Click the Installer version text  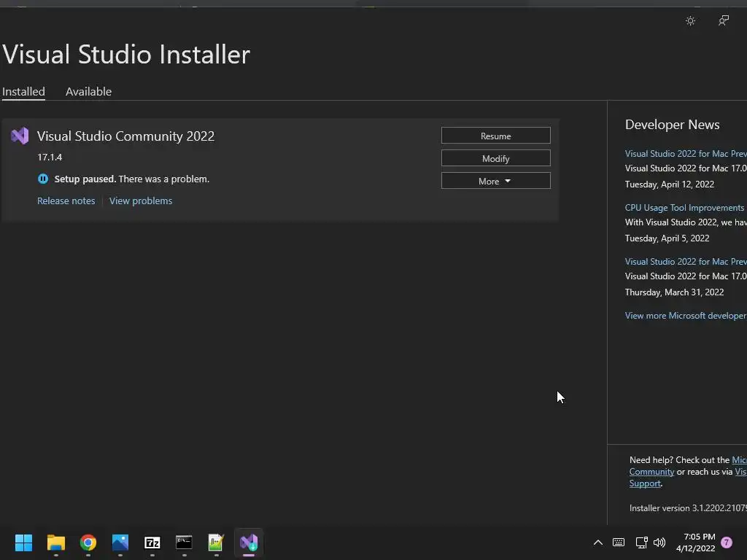(688, 508)
